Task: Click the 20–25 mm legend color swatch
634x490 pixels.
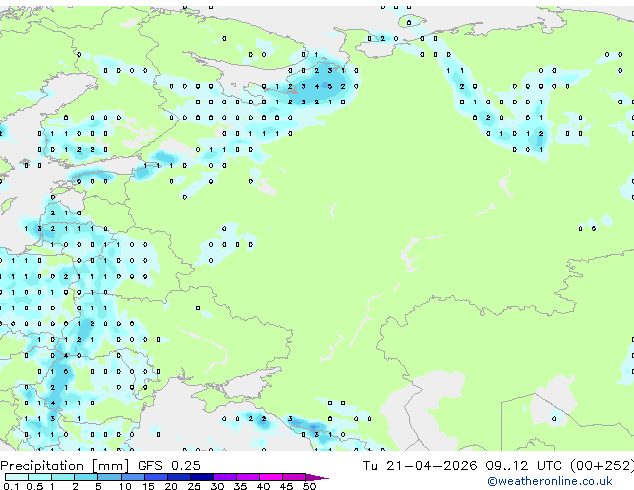Action: point(178,477)
